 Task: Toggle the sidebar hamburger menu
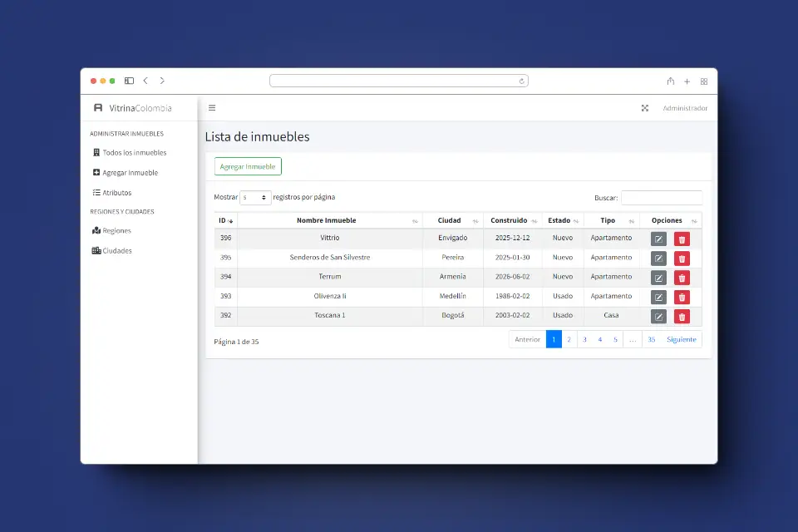(x=212, y=108)
